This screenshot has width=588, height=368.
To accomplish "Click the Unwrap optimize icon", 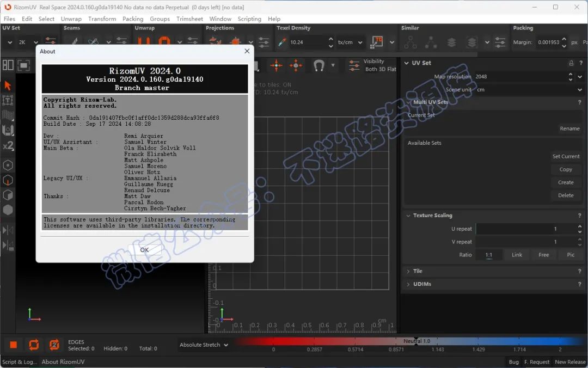I will (164, 41).
